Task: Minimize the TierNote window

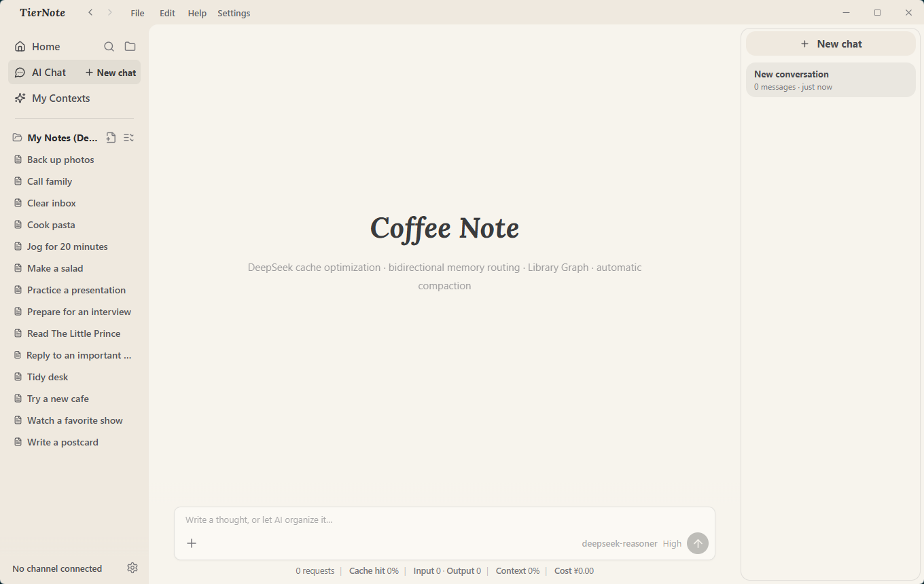Action: (x=847, y=13)
